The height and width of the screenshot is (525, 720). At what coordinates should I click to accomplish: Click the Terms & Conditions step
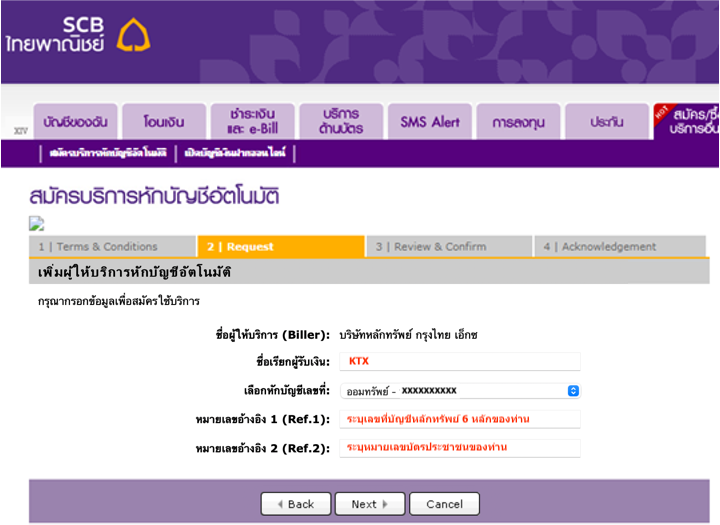click(112, 247)
